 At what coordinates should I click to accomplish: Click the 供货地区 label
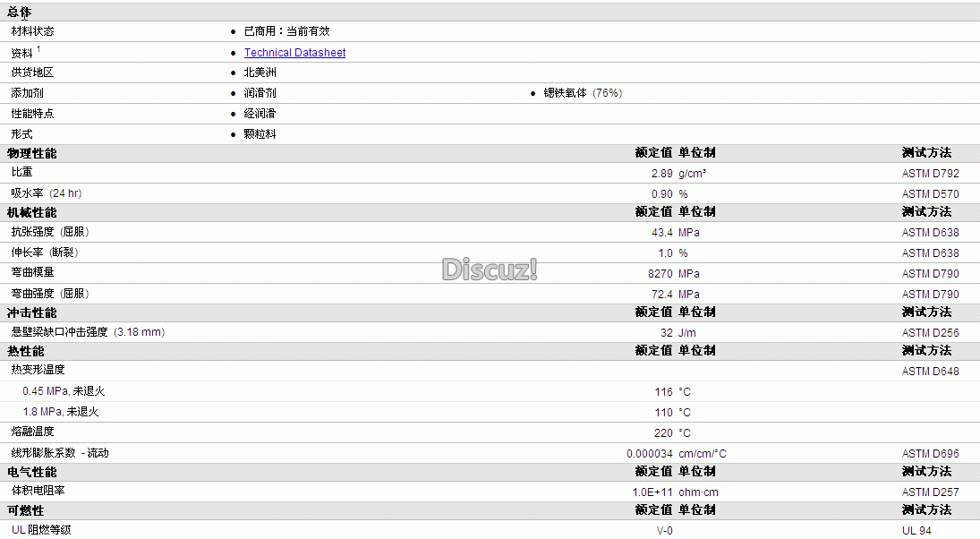click(32, 73)
